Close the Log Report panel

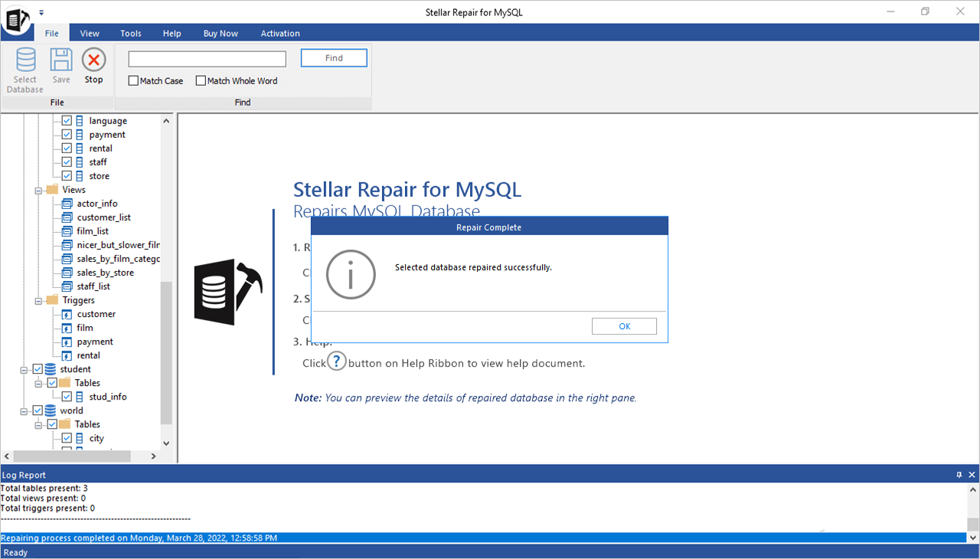(972, 475)
